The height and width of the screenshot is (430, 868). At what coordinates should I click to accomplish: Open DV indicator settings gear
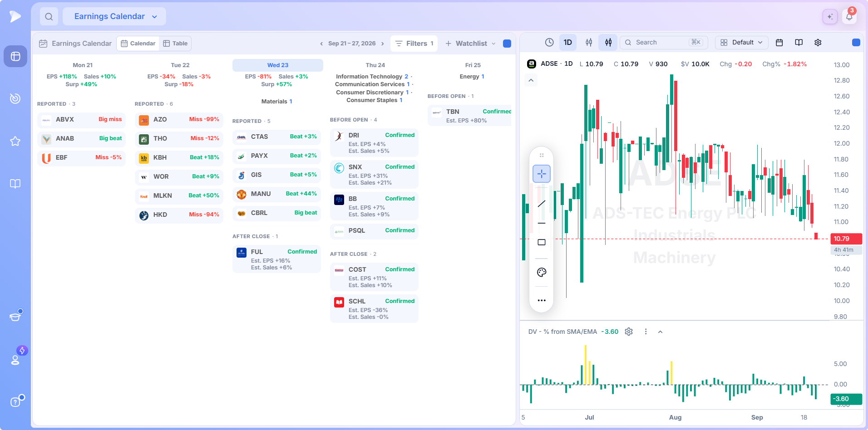629,332
